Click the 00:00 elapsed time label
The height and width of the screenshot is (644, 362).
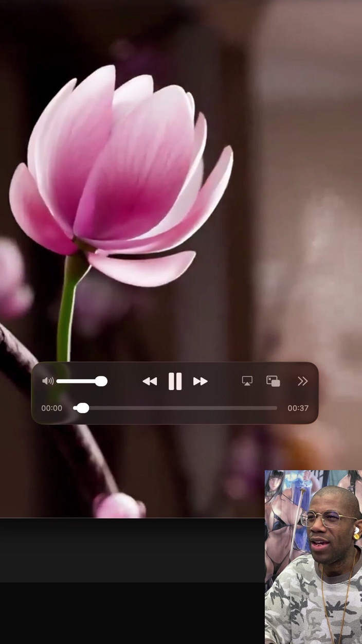[51, 408]
